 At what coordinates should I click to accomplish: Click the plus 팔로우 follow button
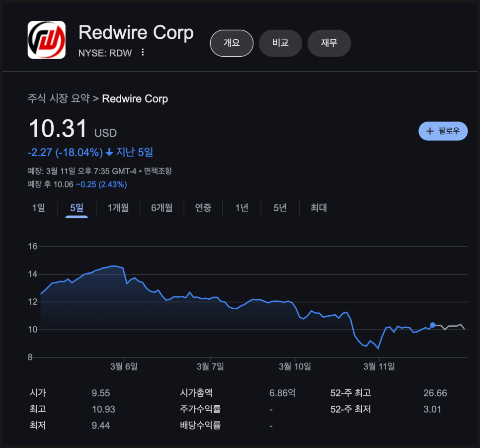(x=443, y=131)
